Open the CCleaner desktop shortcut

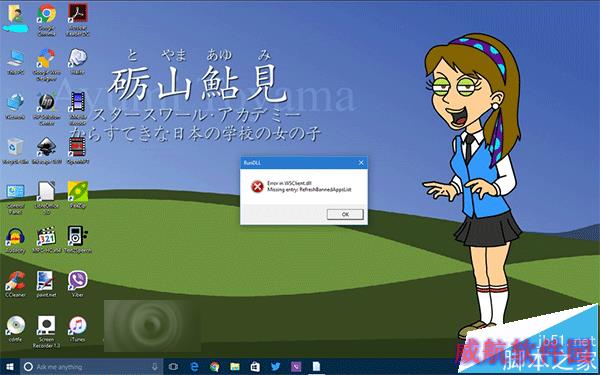(15, 284)
